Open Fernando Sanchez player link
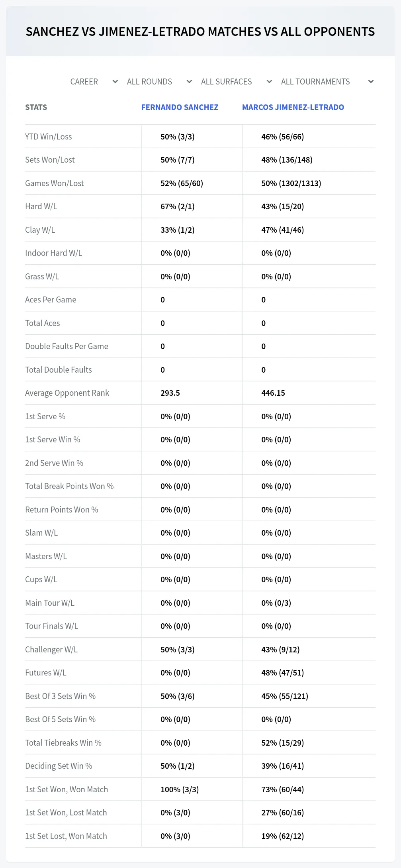The image size is (401, 868). coord(180,107)
